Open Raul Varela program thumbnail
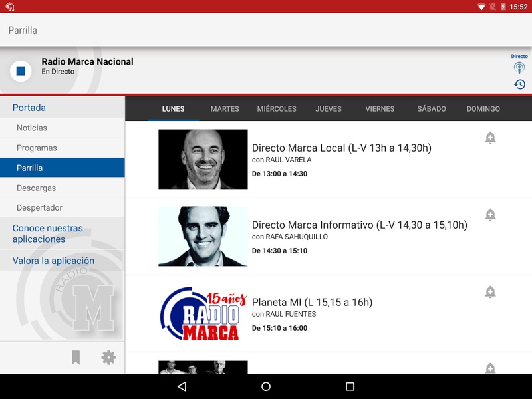The image size is (532, 399). [x=203, y=159]
